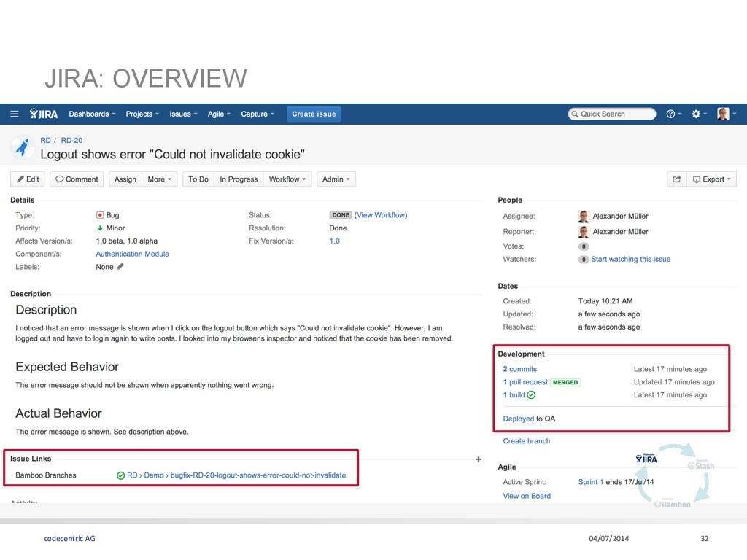
Task: Open the 1 build link
Action: click(514, 394)
